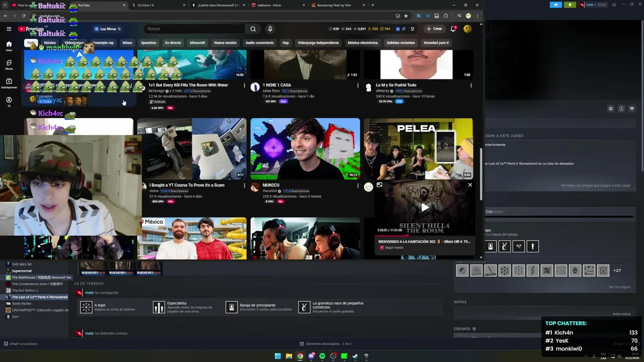Bookmark this page with Chrome star icon
The width and height of the screenshot is (644, 362).
406,16
